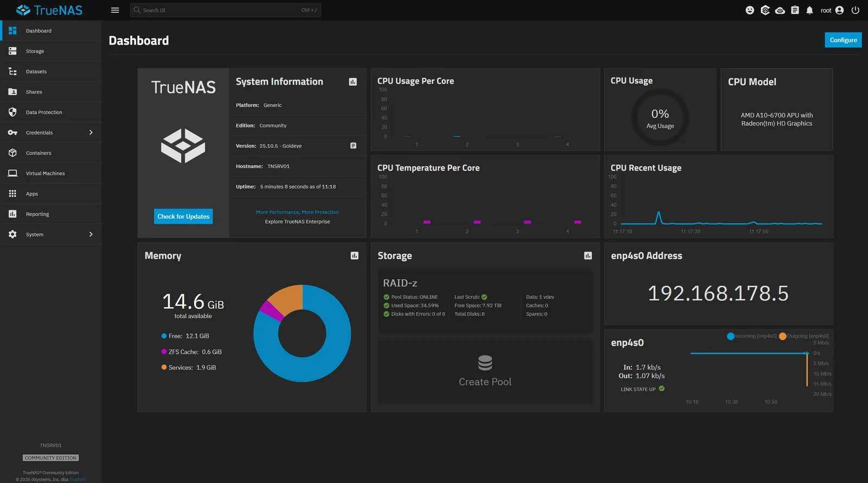The image size is (868, 483).
Task: Click Used Space: 34.59% text
Action: [415, 306]
